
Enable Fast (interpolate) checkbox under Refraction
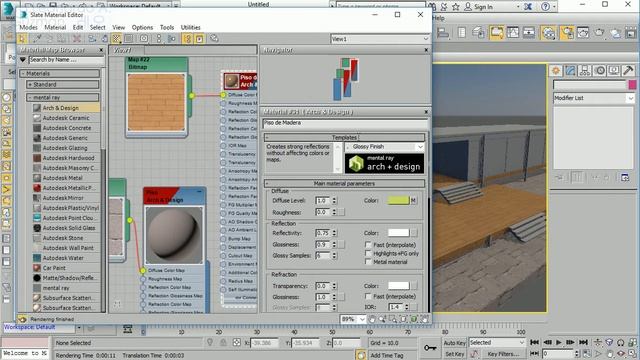(368, 296)
